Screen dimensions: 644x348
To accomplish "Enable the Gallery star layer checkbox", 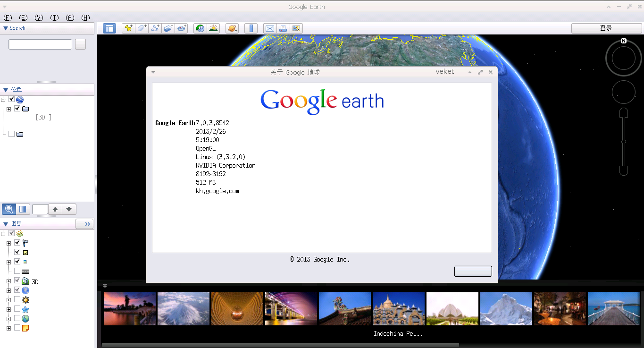I will coord(17,308).
